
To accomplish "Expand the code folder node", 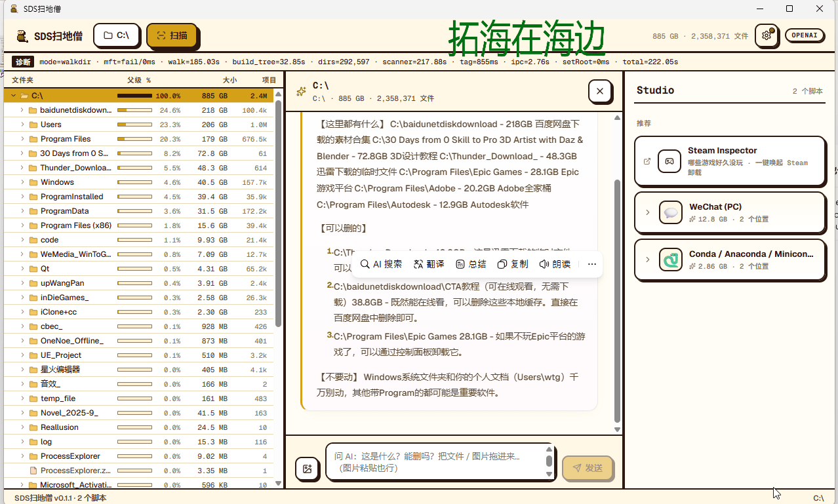I will pos(22,240).
